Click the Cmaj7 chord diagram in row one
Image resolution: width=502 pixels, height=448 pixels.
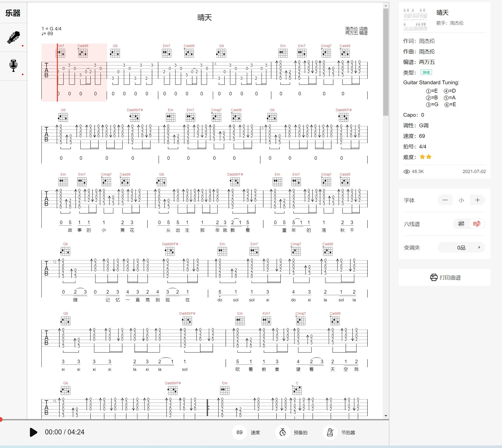pyautogui.click(x=326, y=53)
